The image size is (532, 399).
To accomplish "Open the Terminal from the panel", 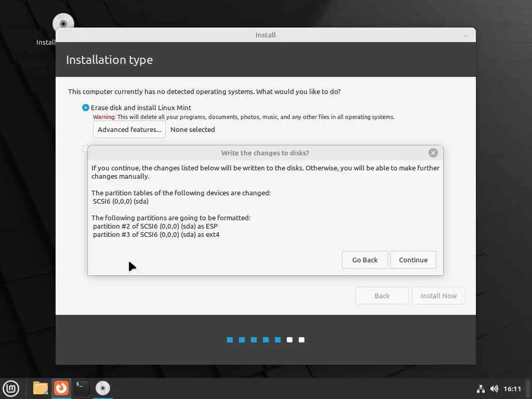I will click(x=82, y=388).
